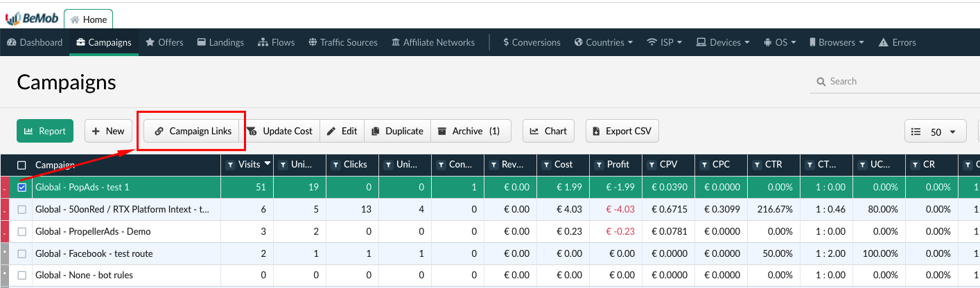Archive the selected campaign
The width and height of the screenshot is (980, 288).
pyautogui.click(x=471, y=131)
